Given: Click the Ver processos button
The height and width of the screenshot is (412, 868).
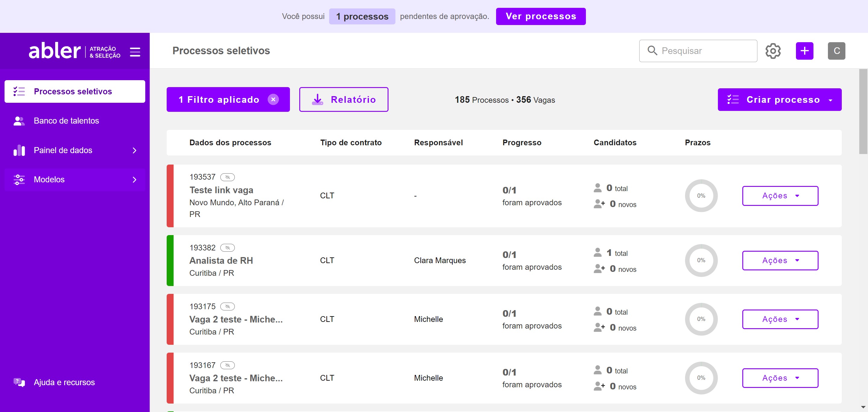Looking at the screenshot, I should (541, 16).
